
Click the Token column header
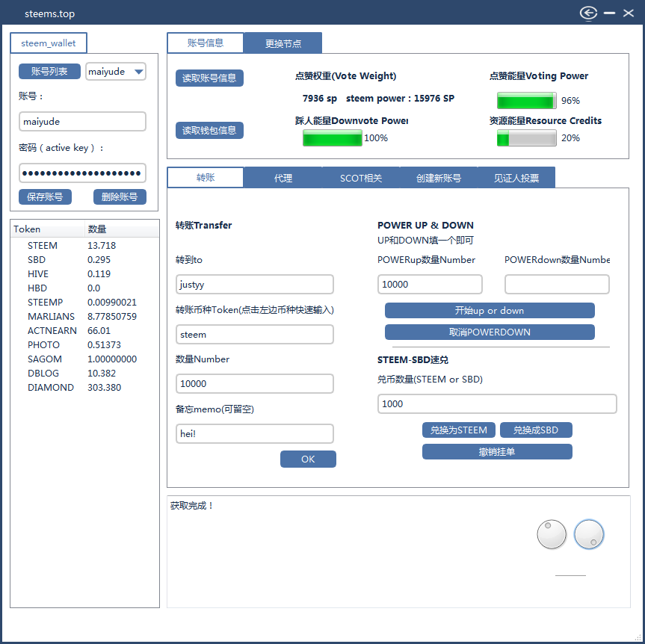click(x=48, y=229)
